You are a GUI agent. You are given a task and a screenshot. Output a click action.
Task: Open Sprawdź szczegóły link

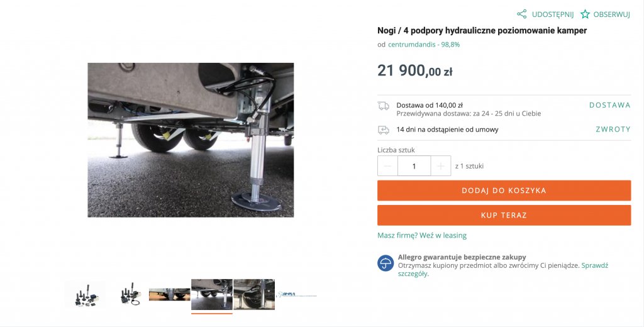502,270
